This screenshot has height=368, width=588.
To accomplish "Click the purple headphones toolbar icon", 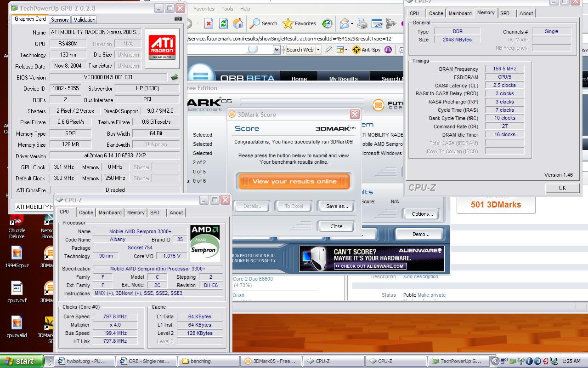I will tap(388, 49).
